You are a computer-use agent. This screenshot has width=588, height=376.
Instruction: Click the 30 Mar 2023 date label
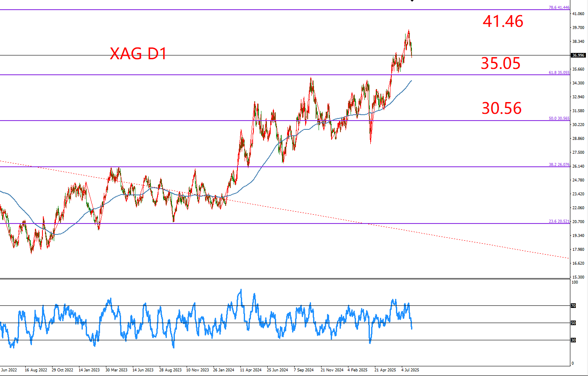(x=116, y=371)
